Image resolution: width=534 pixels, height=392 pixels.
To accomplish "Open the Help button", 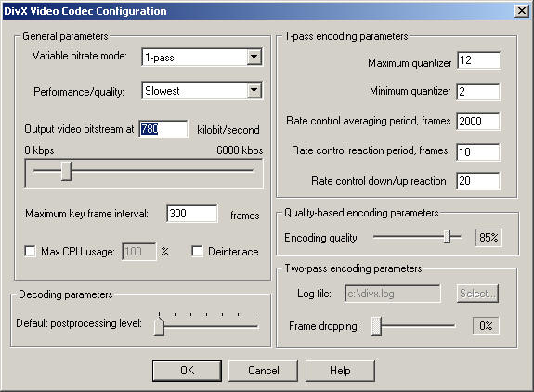I will pos(340,371).
